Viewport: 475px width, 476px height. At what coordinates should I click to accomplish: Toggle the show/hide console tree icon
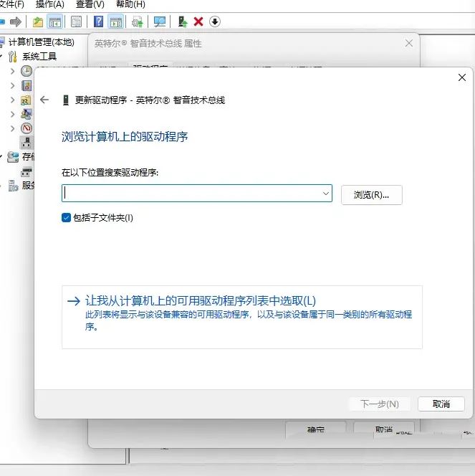pyautogui.click(x=55, y=22)
